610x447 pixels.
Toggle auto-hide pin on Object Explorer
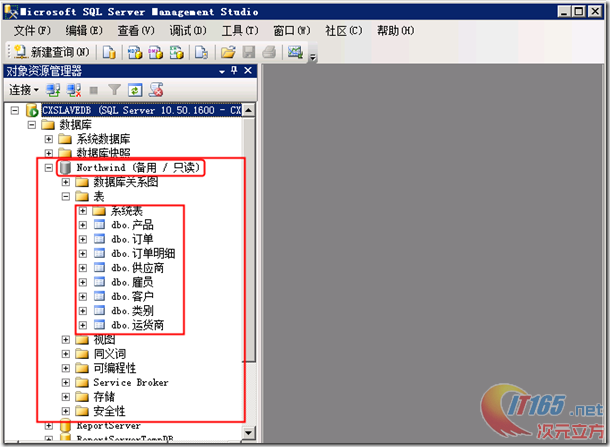[234, 70]
